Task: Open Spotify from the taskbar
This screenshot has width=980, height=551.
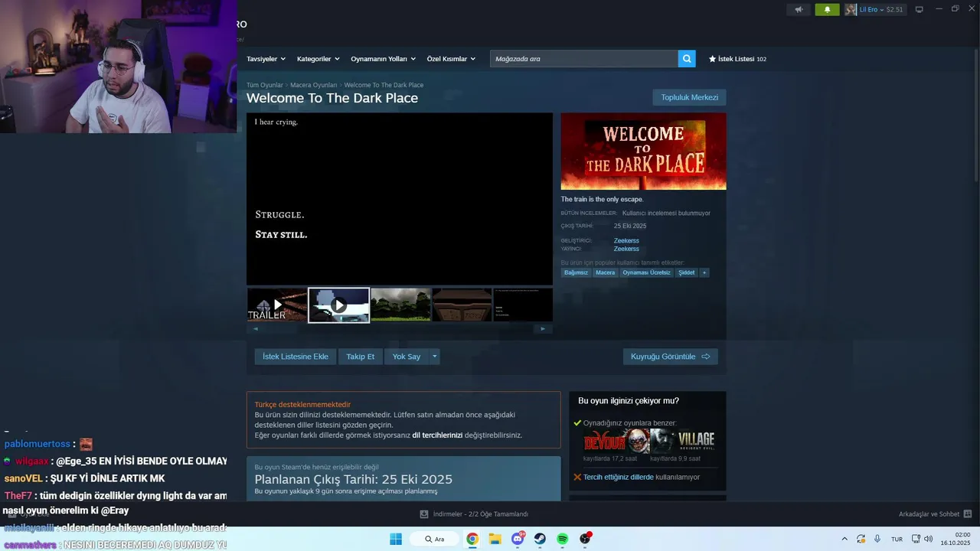Action: (562, 539)
